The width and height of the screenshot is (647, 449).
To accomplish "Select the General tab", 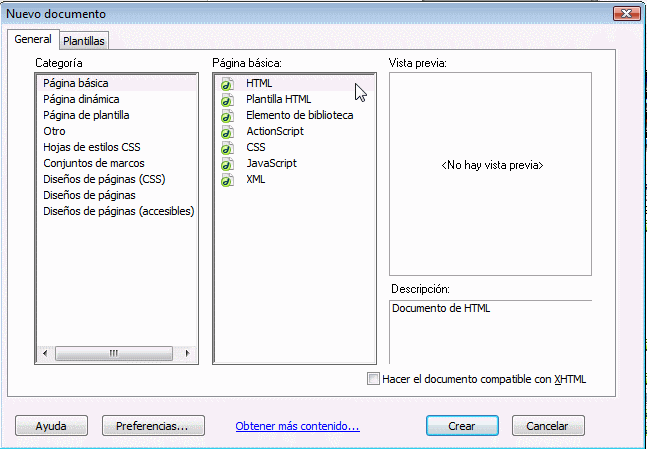I will (x=33, y=39).
